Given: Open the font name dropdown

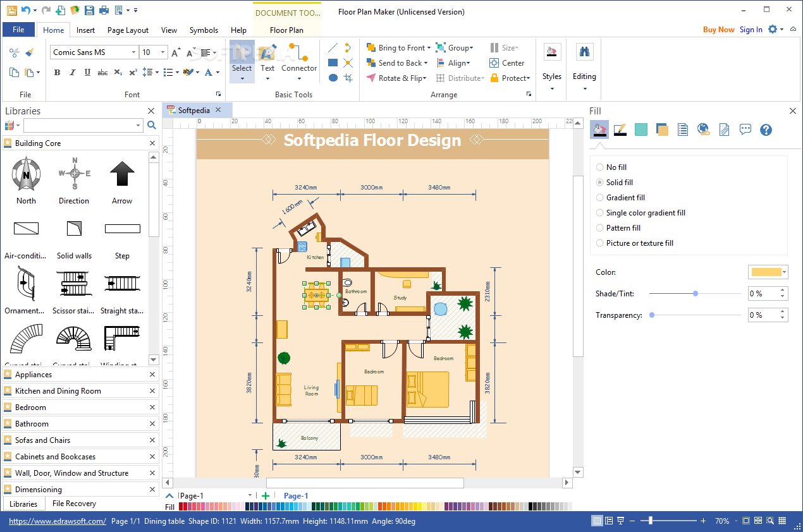Looking at the screenshot, I should (x=133, y=52).
